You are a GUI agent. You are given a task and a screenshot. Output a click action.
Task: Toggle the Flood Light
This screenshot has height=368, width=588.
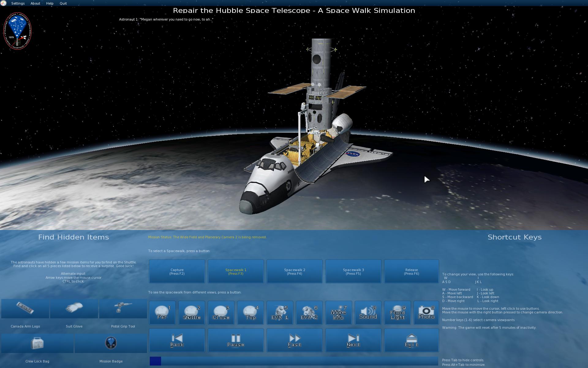click(398, 312)
